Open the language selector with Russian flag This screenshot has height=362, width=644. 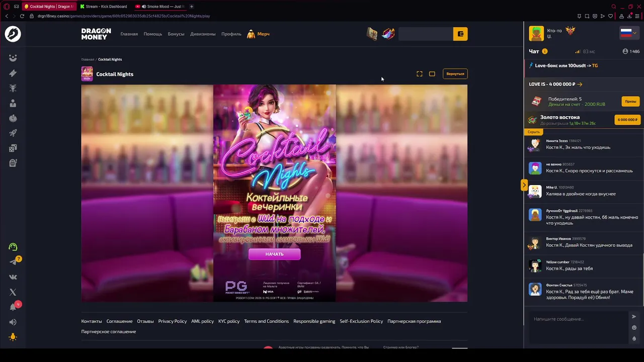tap(629, 33)
